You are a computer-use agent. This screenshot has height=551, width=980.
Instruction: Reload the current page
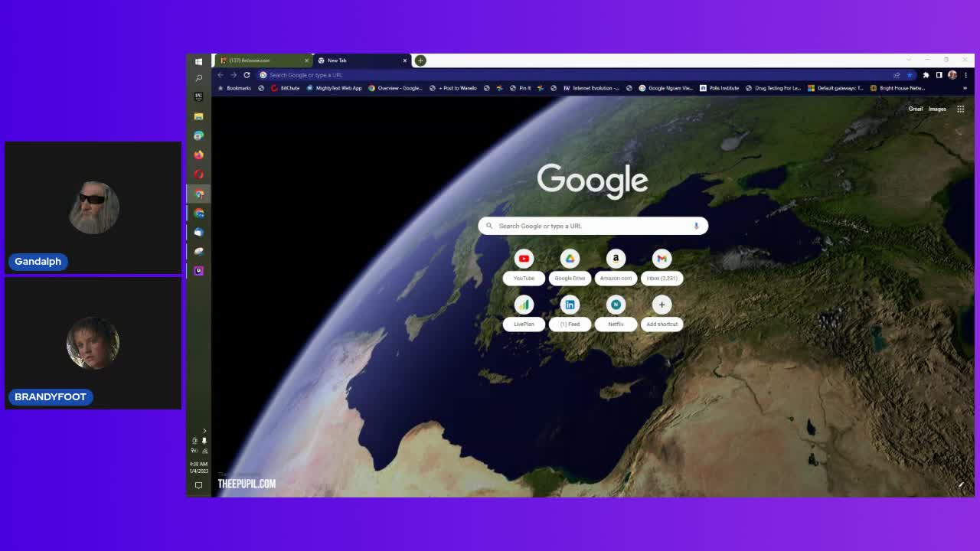[247, 75]
